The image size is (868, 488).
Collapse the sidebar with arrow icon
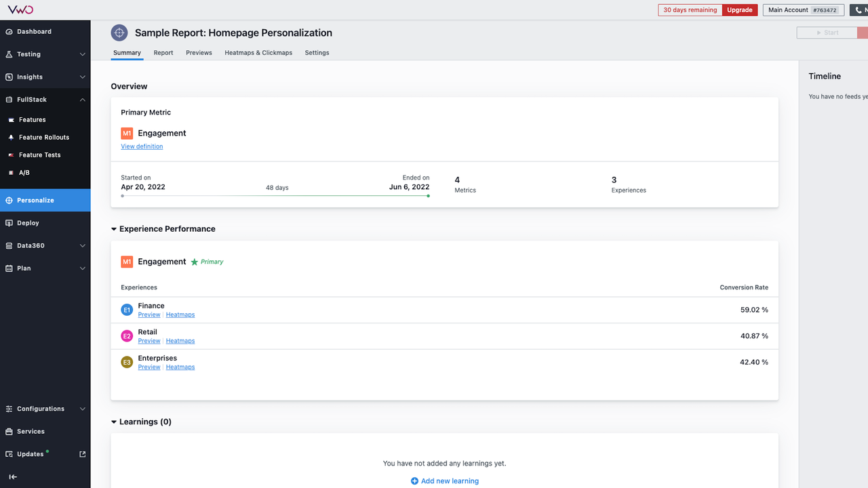[12, 477]
